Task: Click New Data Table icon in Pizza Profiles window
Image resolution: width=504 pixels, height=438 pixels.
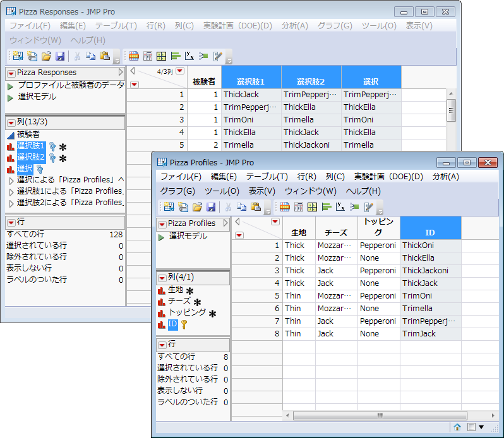Action: click(x=169, y=207)
